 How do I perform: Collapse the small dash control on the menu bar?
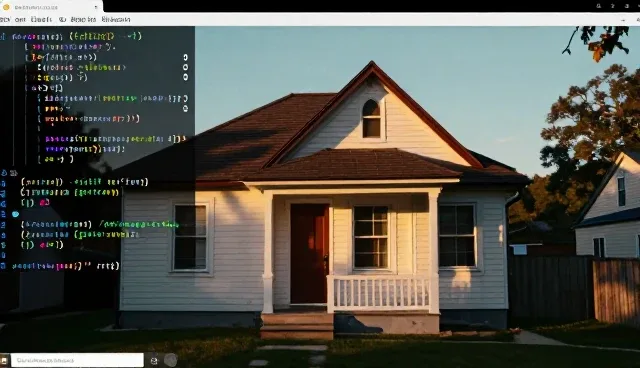point(623,20)
